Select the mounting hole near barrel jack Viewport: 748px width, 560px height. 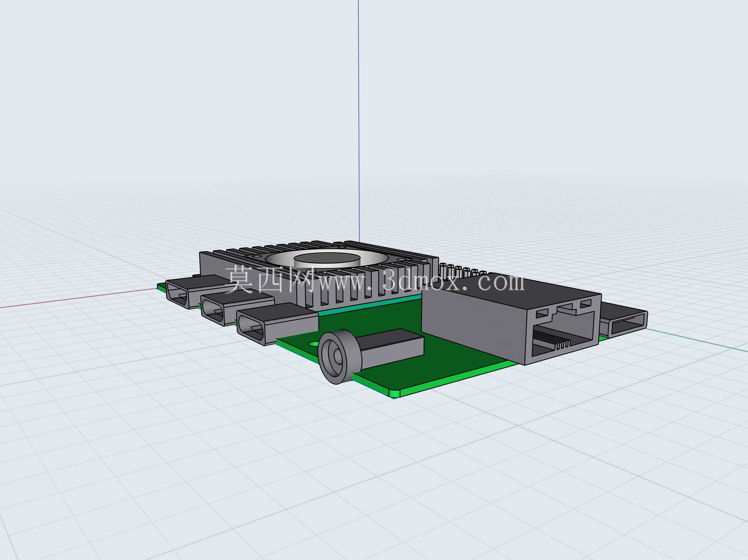pyautogui.click(x=313, y=344)
